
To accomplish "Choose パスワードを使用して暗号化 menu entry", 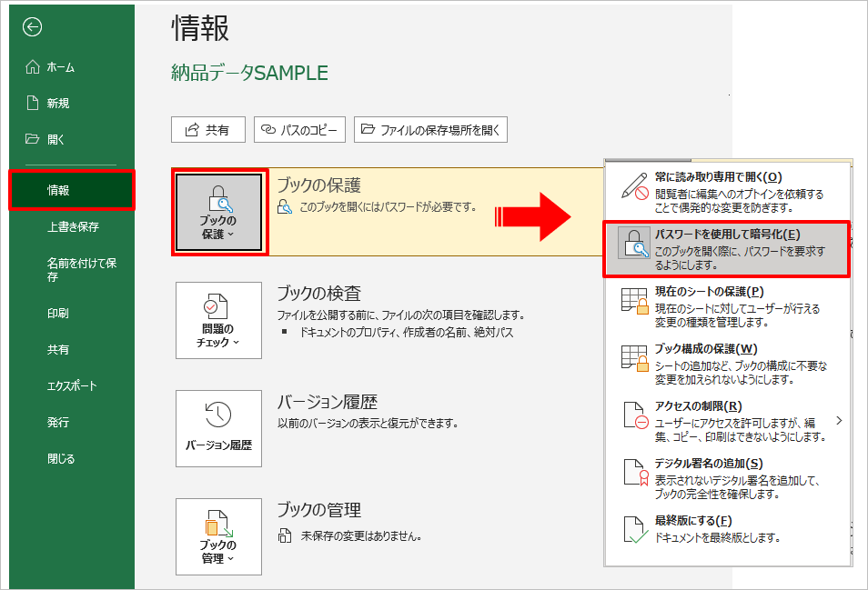I will (726, 249).
